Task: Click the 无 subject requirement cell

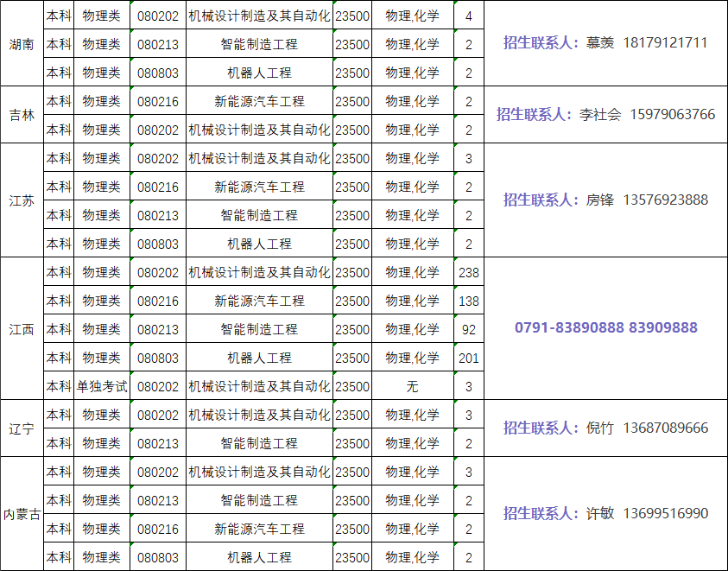Action: coord(413,386)
